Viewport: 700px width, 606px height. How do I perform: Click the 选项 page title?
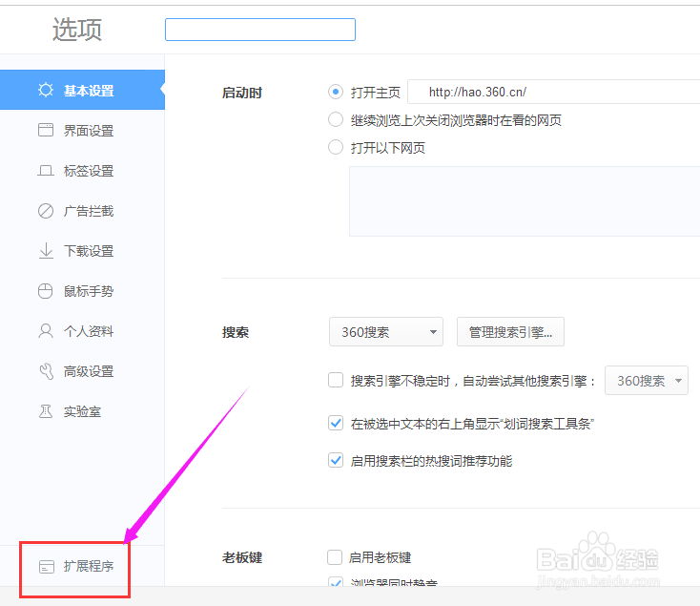pos(77,30)
